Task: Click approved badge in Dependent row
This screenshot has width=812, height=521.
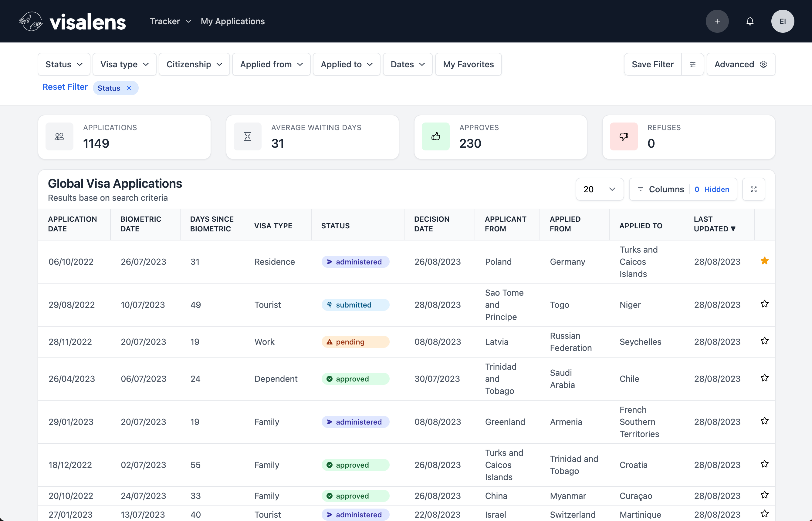Action: (x=355, y=379)
